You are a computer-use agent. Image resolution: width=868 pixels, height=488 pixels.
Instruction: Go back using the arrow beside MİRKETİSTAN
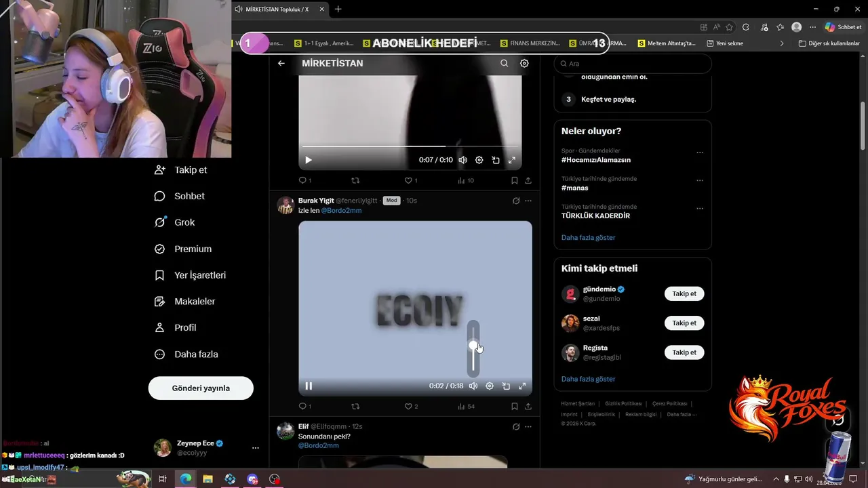[x=281, y=63]
